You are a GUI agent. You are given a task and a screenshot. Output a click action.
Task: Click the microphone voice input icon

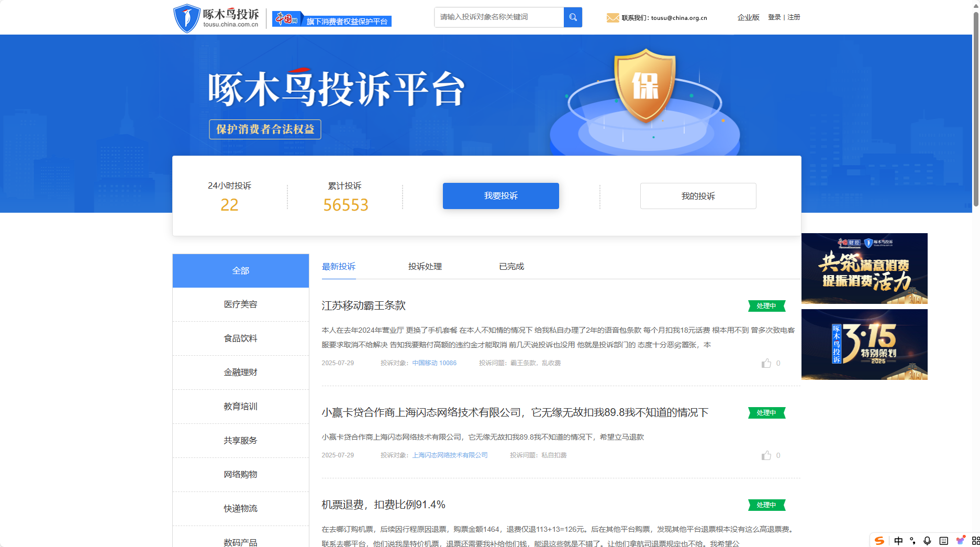pyautogui.click(x=927, y=541)
